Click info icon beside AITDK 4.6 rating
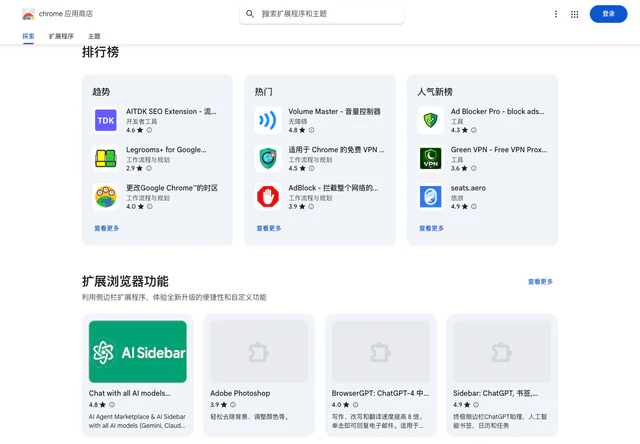 click(149, 130)
